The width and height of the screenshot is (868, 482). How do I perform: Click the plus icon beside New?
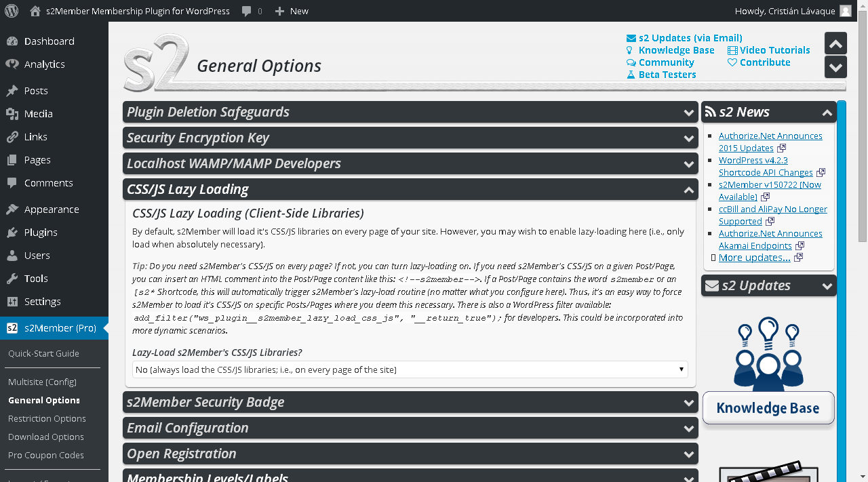point(279,11)
